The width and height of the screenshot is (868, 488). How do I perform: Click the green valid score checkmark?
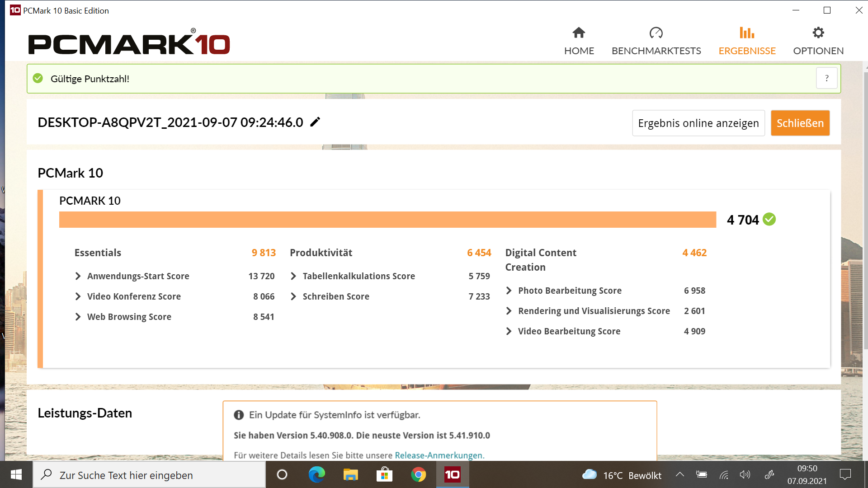[x=769, y=220]
